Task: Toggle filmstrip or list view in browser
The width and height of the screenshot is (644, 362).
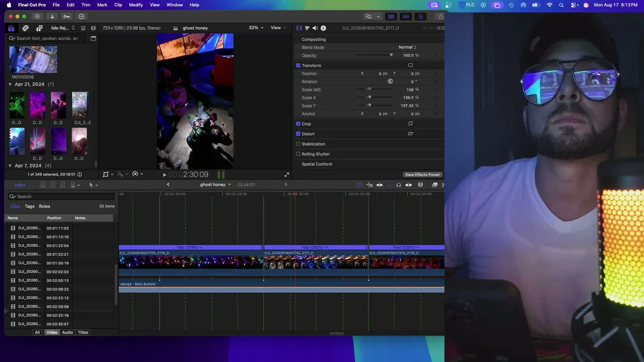Action: click(83, 28)
